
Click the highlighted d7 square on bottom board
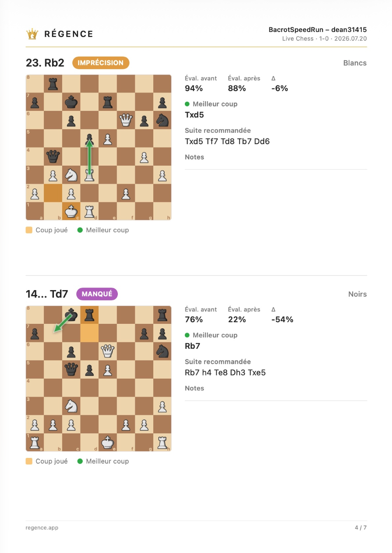[89, 333]
